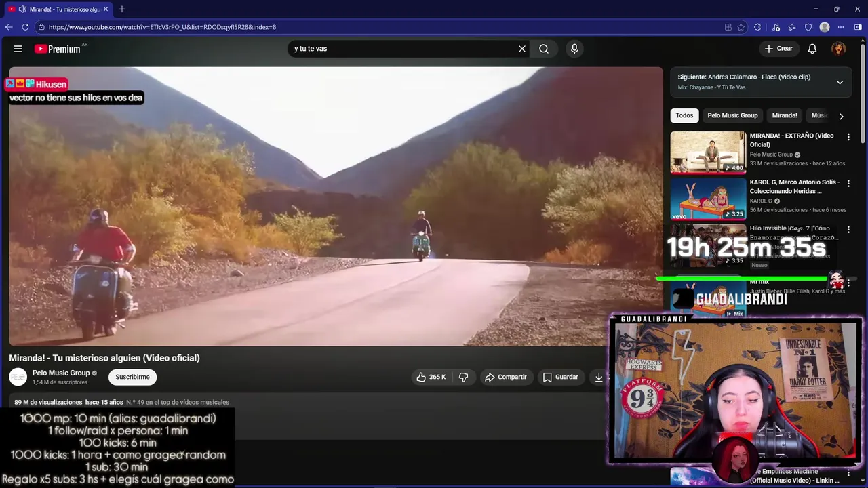Image resolution: width=868 pixels, height=488 pixels.
Task: Open options for Hilo Invisible video
Action: point(848,230)
